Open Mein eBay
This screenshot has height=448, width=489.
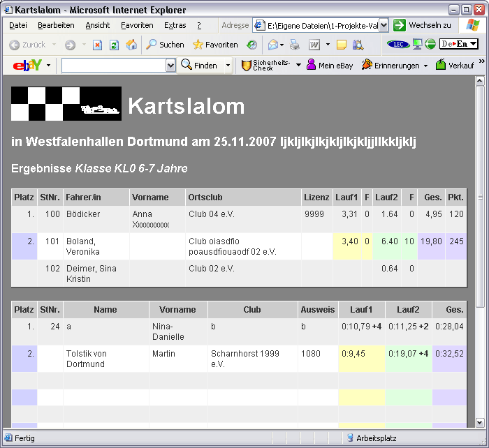tap(330, 66)
